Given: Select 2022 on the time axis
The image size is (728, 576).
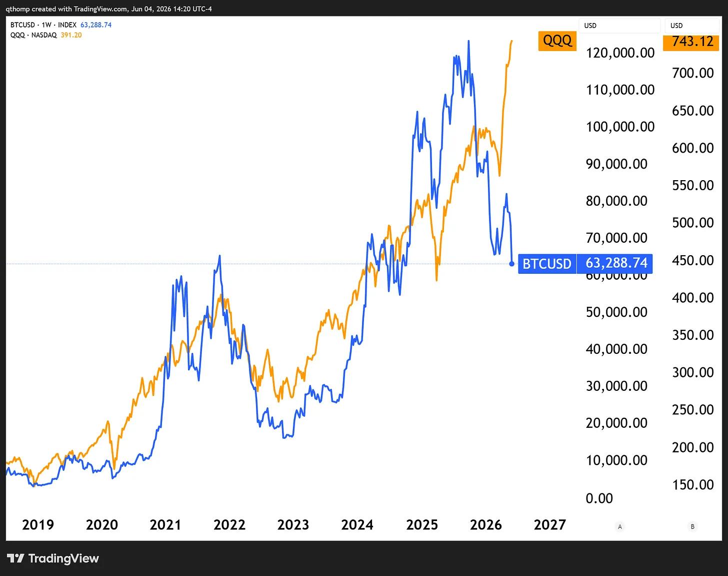Looking at the screenshot, I should click(x=229, y=524).
